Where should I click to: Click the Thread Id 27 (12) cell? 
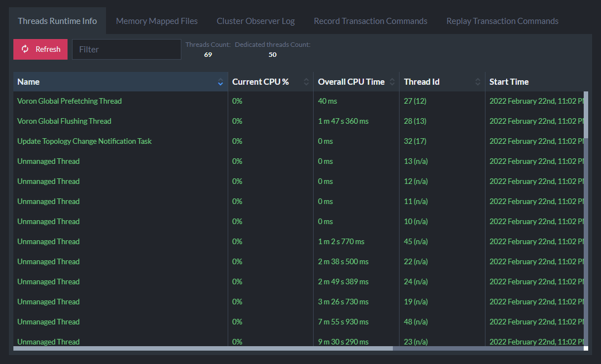pos(415,101)
